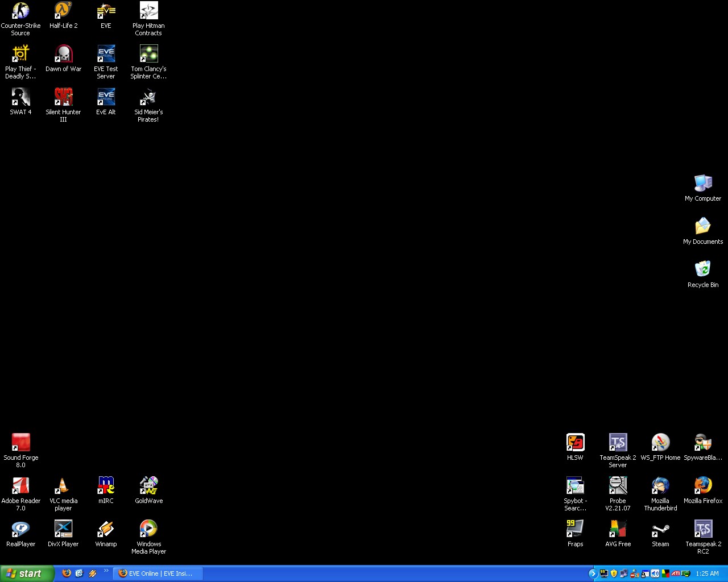Select the Windows Media Player icon
The height and width of the screenshot is (582, 728).
(148, 537)
